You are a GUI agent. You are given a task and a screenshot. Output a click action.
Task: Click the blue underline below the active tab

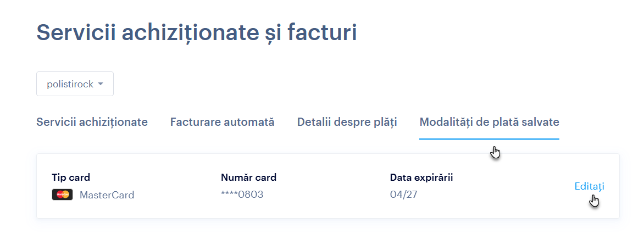point(489,139)
